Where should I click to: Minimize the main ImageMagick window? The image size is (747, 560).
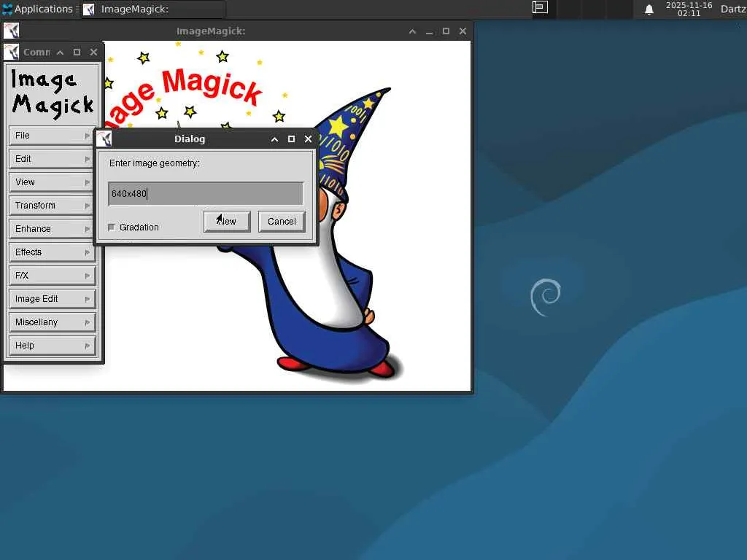(429, 31)
